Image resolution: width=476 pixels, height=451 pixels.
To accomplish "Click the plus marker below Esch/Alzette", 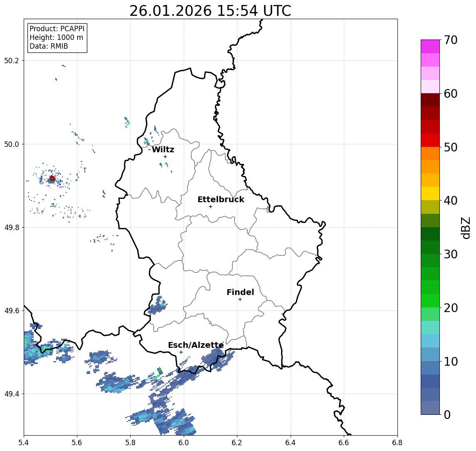I will pos(181,352).
